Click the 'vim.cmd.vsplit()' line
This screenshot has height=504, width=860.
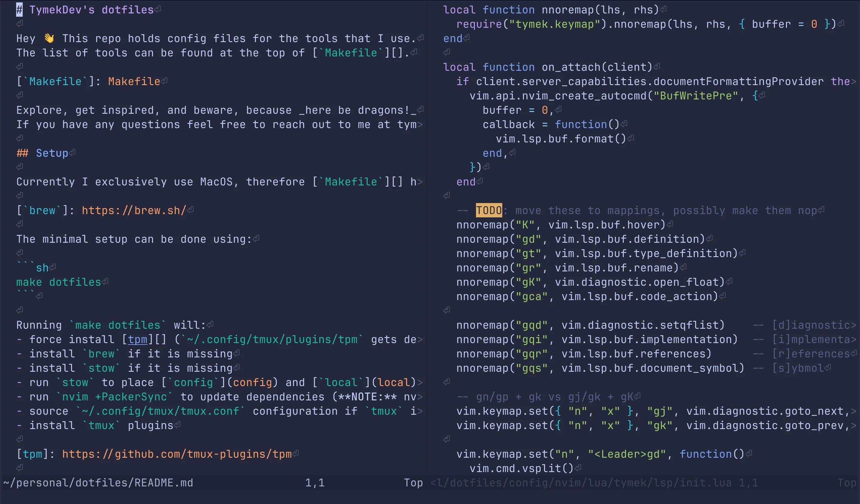click(x=522, y=468)
